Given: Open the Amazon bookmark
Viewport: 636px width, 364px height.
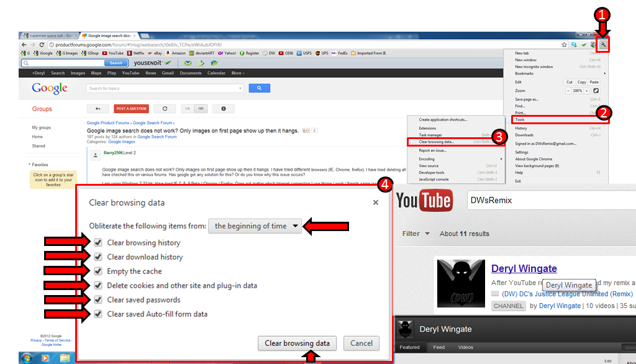Looking at the screenshot, I should coord(175,53).
